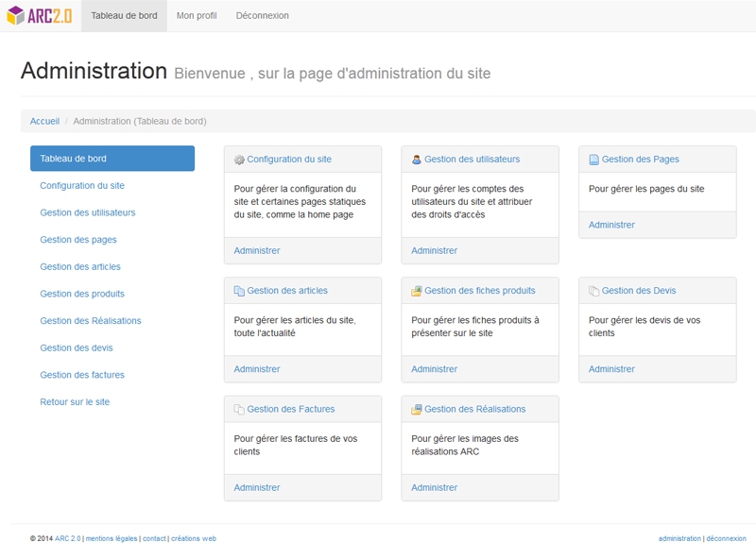Image resolution: width=756 pixels, height=559 pixels.
Task: Go to Retour sur le site in sidebar
Action: 75,402
